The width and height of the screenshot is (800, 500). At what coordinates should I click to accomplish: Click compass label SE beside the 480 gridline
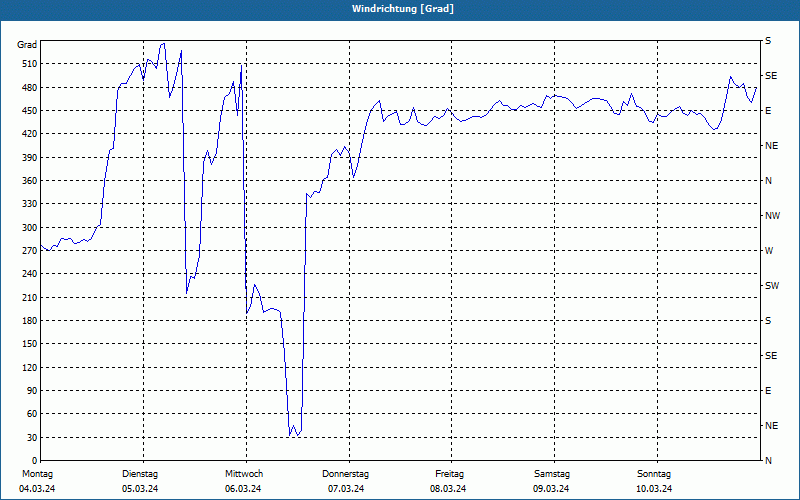click(x=771, y=76)
